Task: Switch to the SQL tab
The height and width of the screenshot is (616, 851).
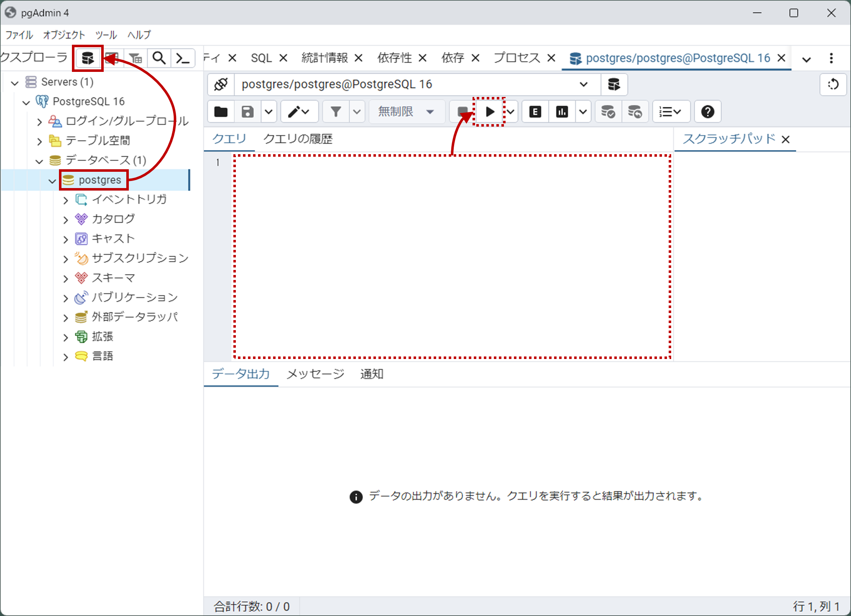Action: (261, 58)
